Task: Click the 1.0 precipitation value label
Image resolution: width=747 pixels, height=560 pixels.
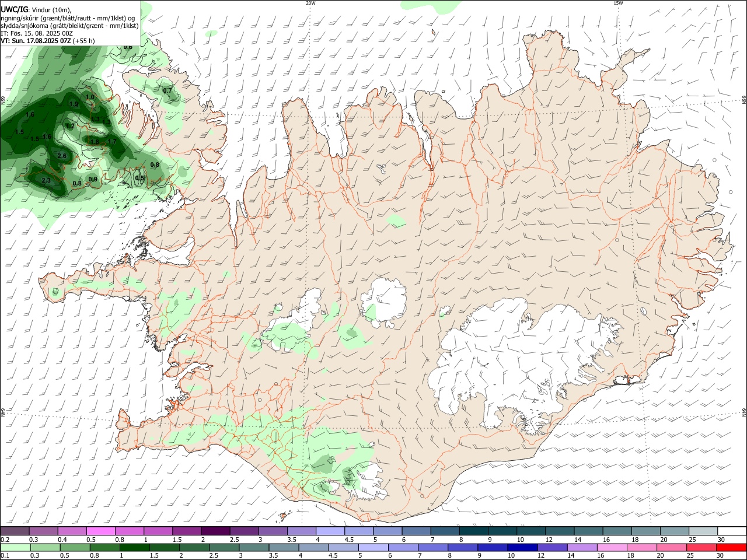Action: point(90,97)
